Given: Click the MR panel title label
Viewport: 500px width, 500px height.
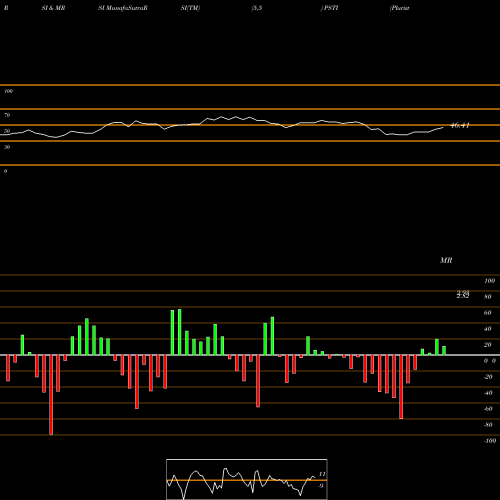Looking at the screenshot, I should point(446,260).
